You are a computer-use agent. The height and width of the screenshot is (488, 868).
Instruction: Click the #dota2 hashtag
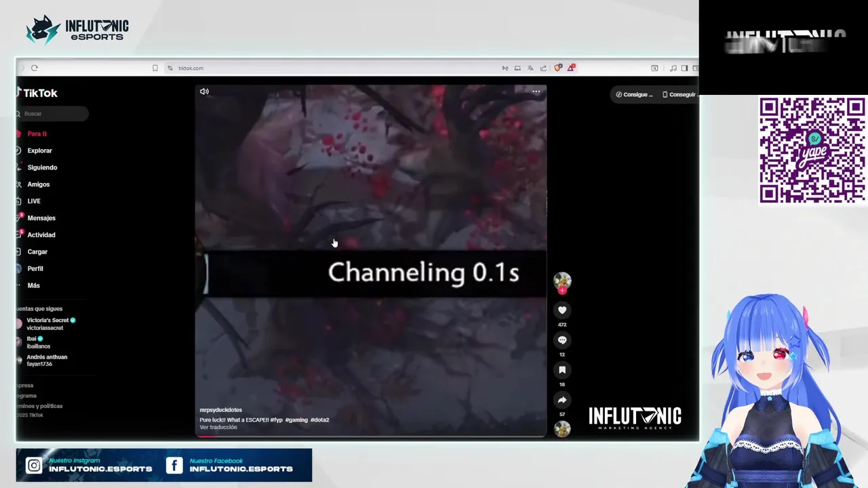point(319,420)
